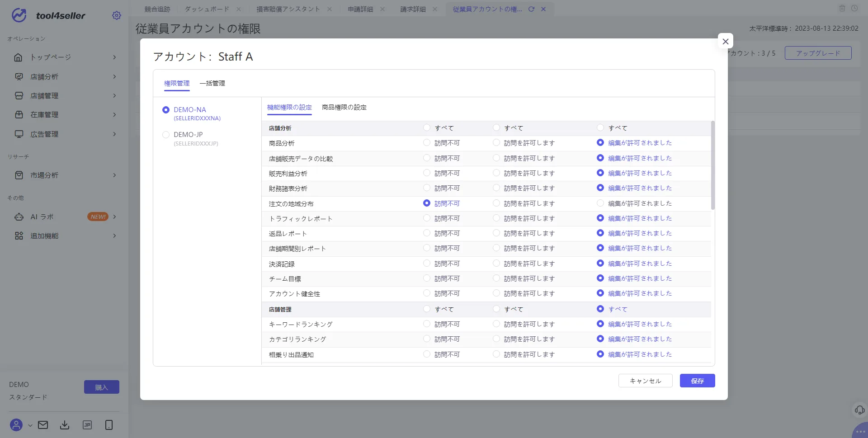868x438 pixels.
Task: Switch to the 機能権限の設定 tab
Action: pos(289,108)
